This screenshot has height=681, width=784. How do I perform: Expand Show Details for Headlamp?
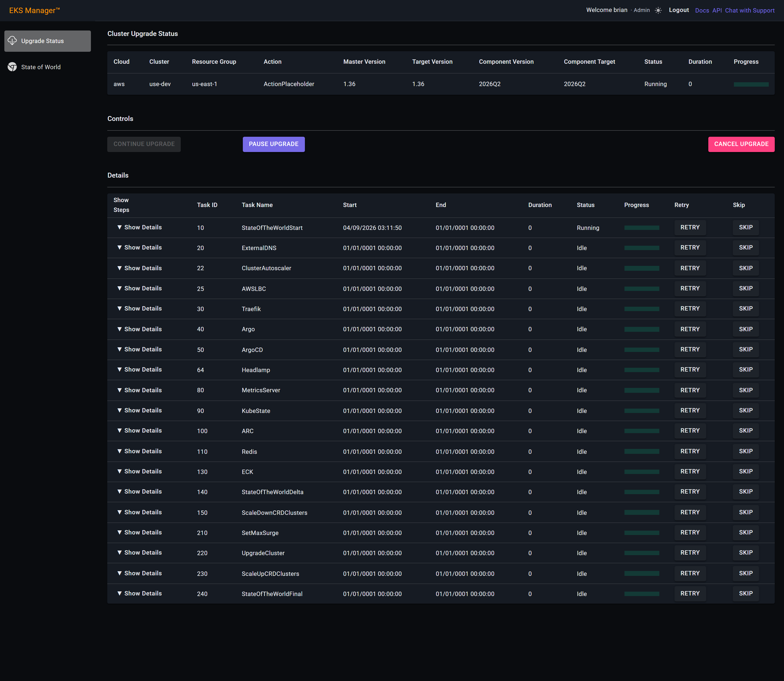[x=139, y=369]
